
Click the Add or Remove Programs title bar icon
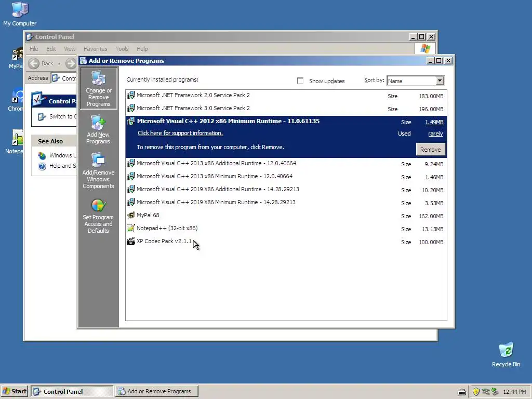[84, 61]
